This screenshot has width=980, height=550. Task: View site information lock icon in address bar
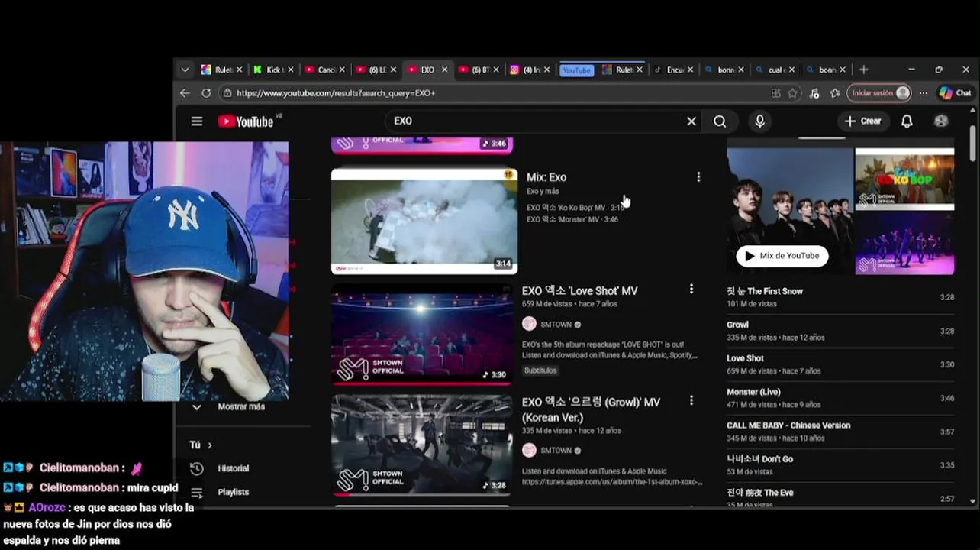point(227,92)
